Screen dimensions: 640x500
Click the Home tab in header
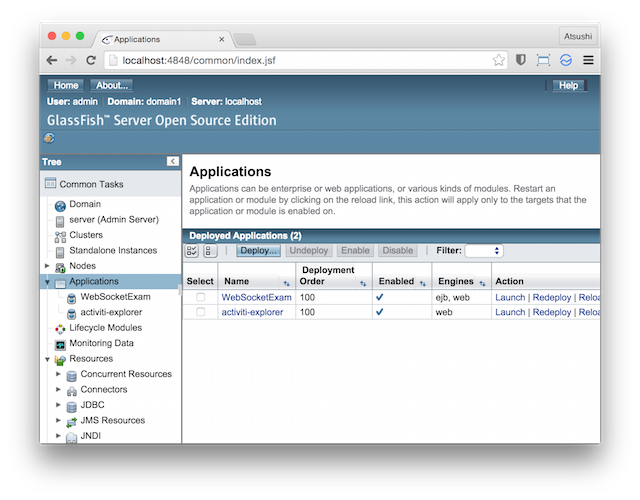click(x=66, y=85)
